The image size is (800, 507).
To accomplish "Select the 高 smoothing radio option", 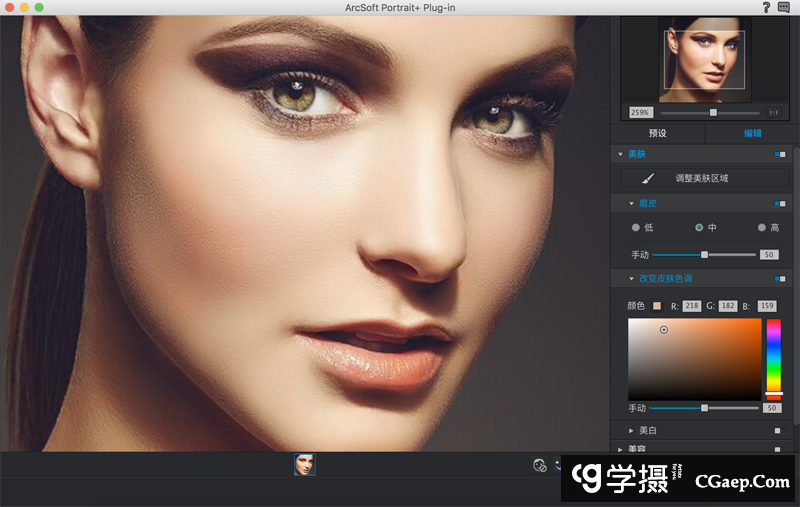I will coord(762,227).
